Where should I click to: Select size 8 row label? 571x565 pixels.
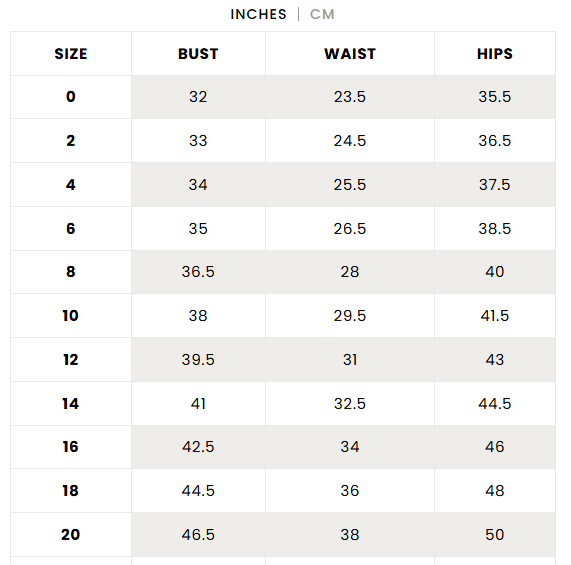click(71, 272)
